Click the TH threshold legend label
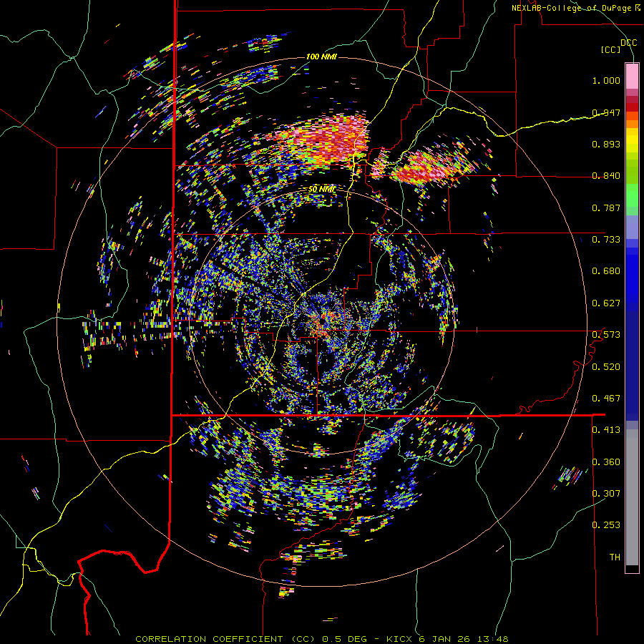The image size is (644, 644). click(x=615, y=557)
